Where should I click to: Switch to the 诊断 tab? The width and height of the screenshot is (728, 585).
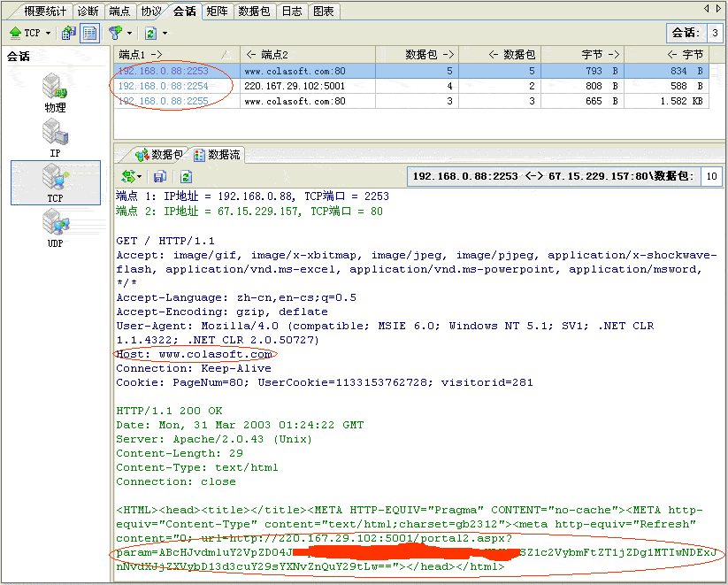tap(88, 12)
